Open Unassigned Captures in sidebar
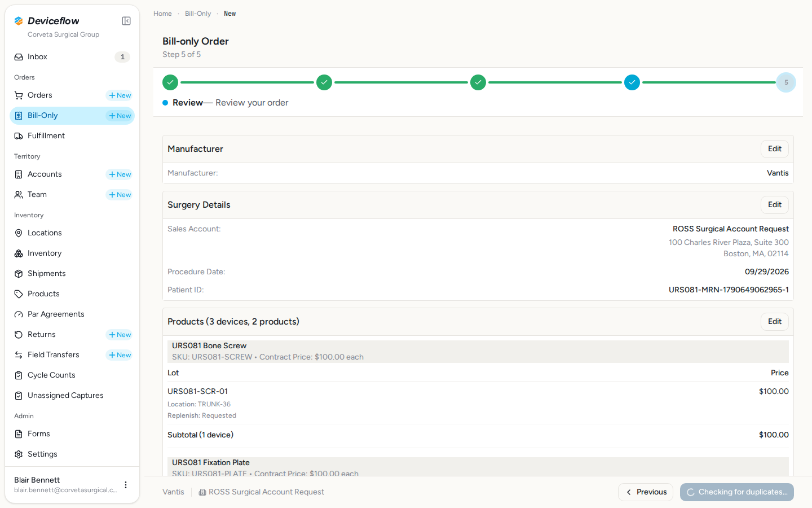 coord(72,396)
